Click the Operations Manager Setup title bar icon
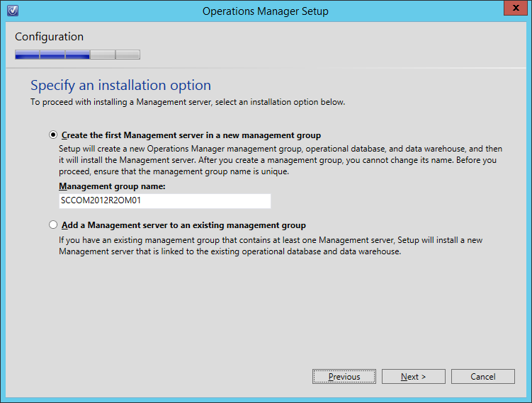This screenshot has height=403, width=532. [x=11, y=11]
